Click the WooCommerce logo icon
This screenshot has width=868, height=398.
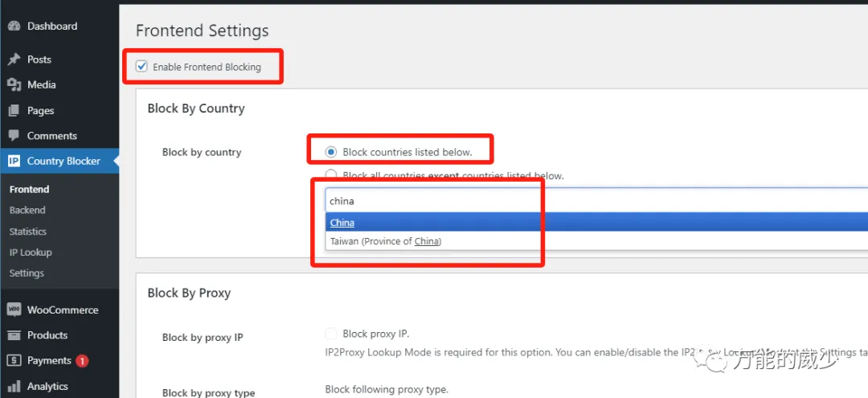(14, 310)
